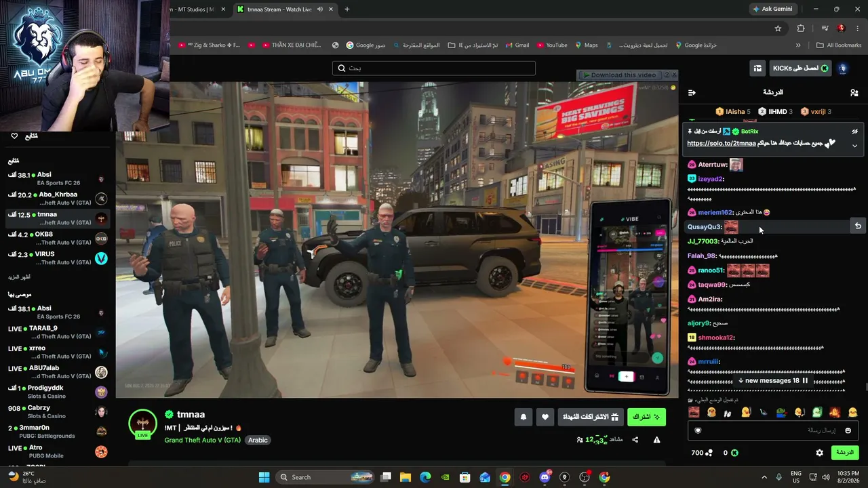868x488 pixels.
Task: Open chat settings gear
Action: coord(819,453)
